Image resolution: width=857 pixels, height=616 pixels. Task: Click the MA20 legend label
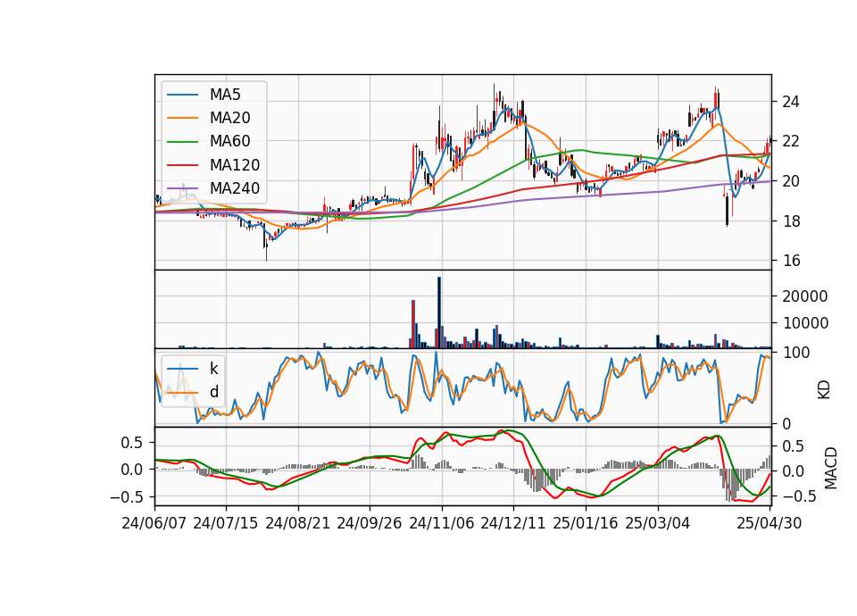(x=229, y=118)
